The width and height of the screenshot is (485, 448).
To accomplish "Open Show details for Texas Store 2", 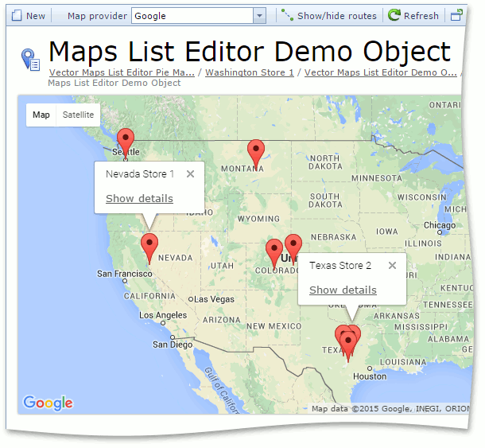I will (x=343, y=290).
